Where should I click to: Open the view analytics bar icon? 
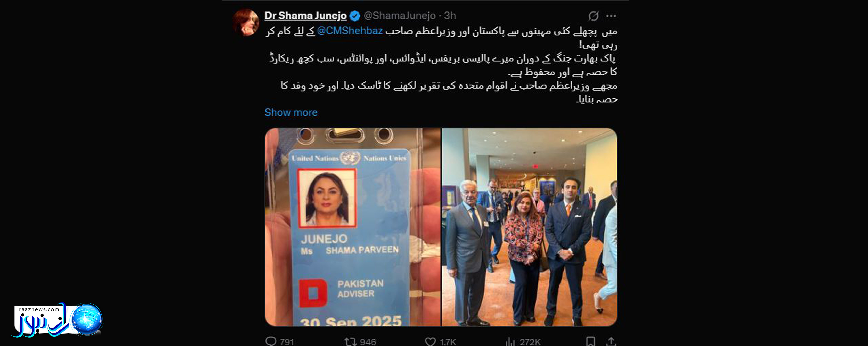pos(510,342)
